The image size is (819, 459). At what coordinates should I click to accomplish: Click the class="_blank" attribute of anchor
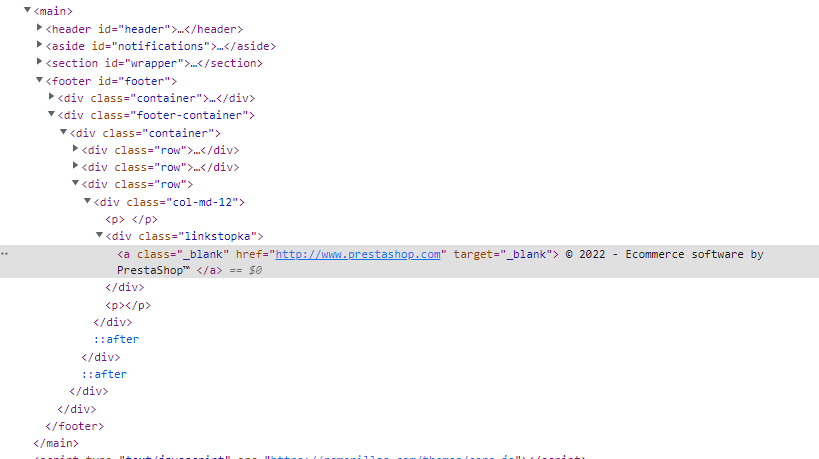(x=183, y=254)
